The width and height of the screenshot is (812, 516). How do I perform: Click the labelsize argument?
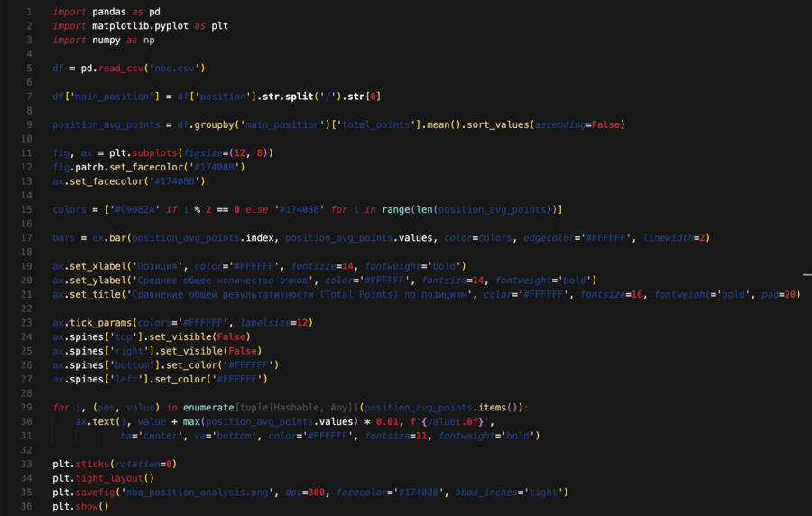click(x=265, y=322)
